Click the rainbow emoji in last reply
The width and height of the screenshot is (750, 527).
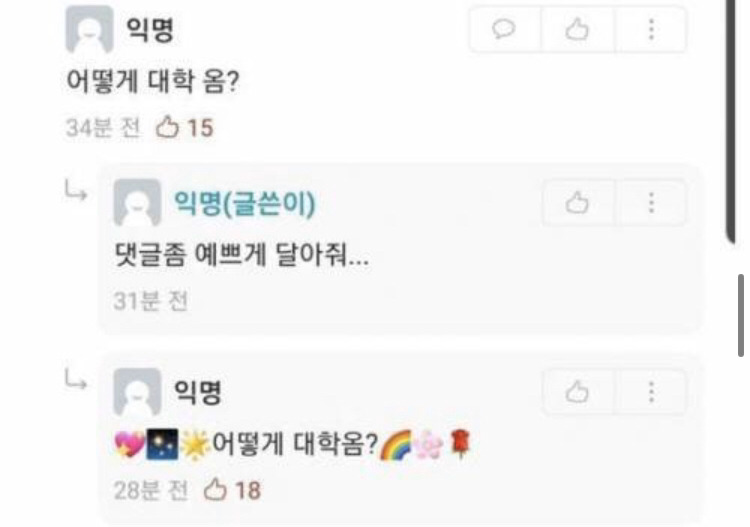pos(395,445)
